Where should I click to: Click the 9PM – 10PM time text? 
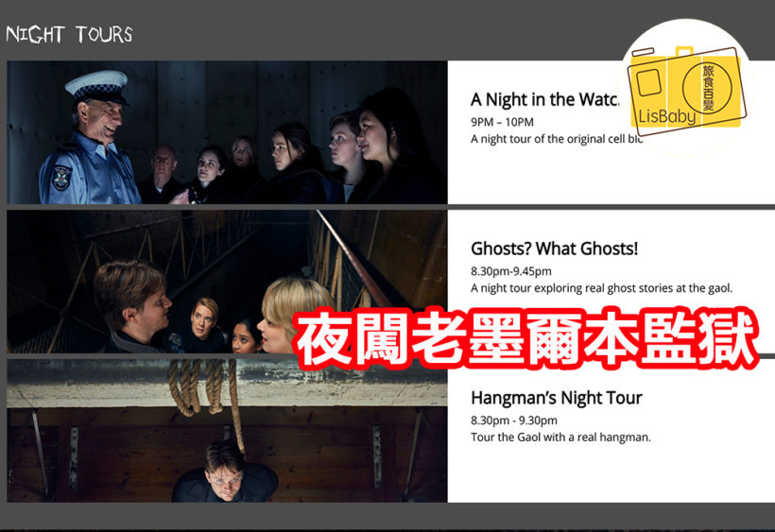[x=502, y=122]
